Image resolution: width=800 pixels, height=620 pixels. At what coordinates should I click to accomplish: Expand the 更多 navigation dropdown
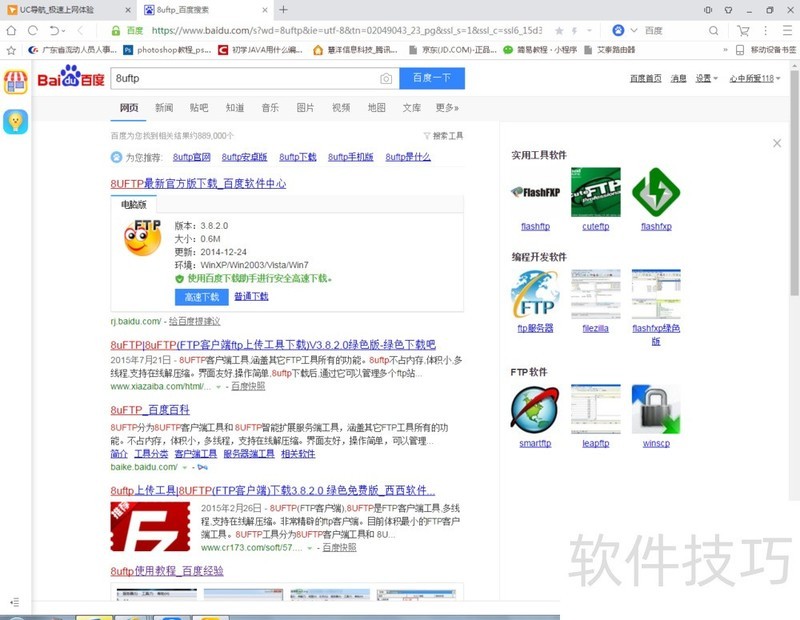pos(448,108)
